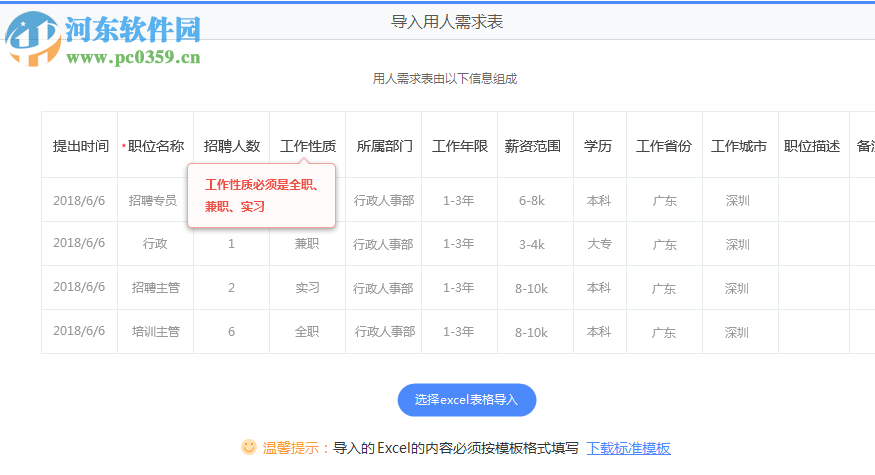The height and width of the screenshot is (475, 875).
Task: Click the 工作性质必须是全职、兼职、实习 tooltip
Action: click(262, 195)
